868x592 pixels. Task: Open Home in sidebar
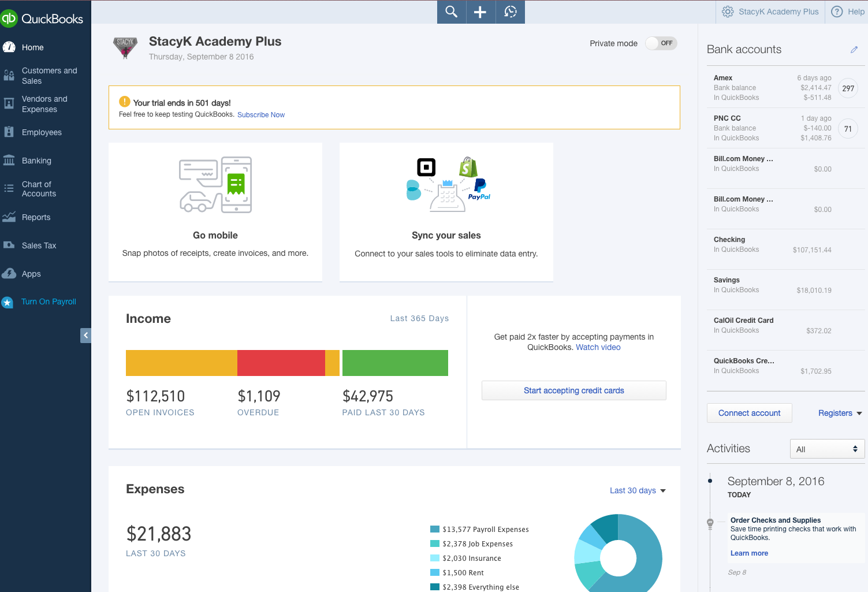click(x=33, y=47)
